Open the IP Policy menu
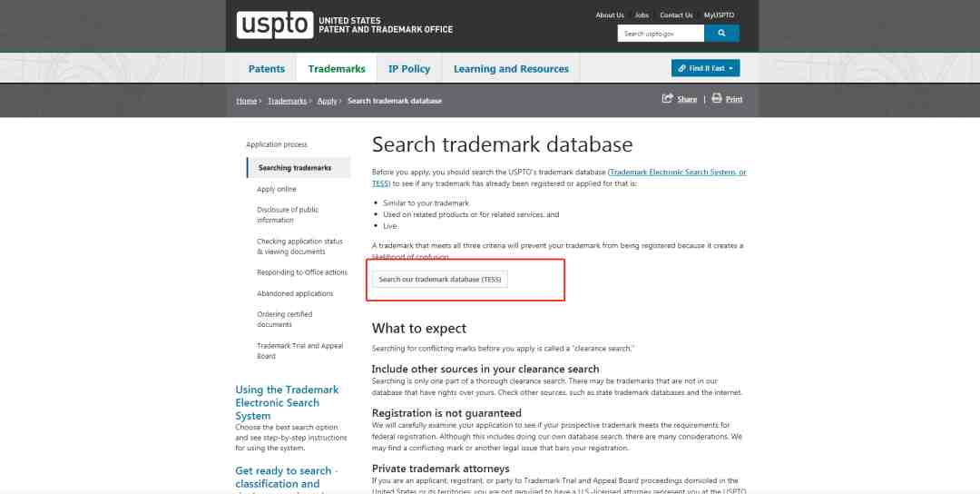This screenshot has height=494, width=980. click(409, 69)
